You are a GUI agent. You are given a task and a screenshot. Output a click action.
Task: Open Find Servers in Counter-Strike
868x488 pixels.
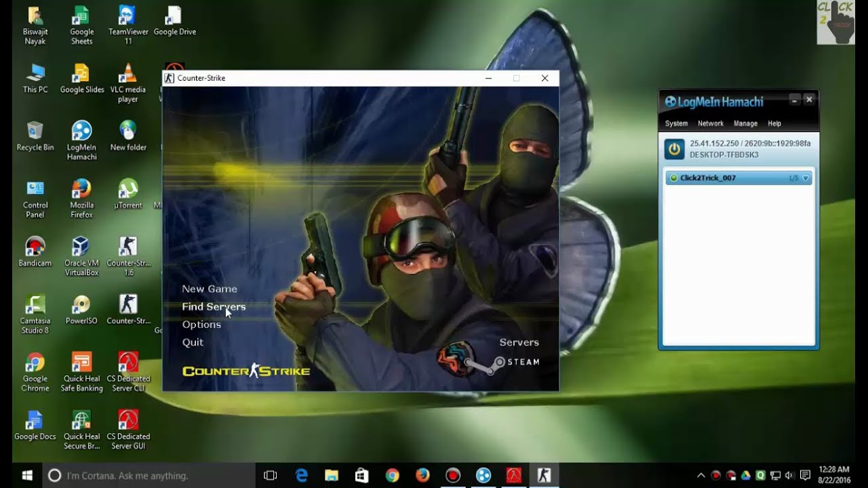214,306
